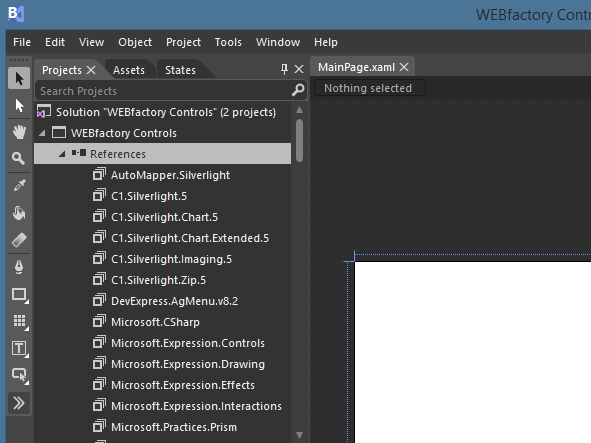Open the Project menu
The height and width of the screenshot is (443, 591).
(x=183, y=42)
